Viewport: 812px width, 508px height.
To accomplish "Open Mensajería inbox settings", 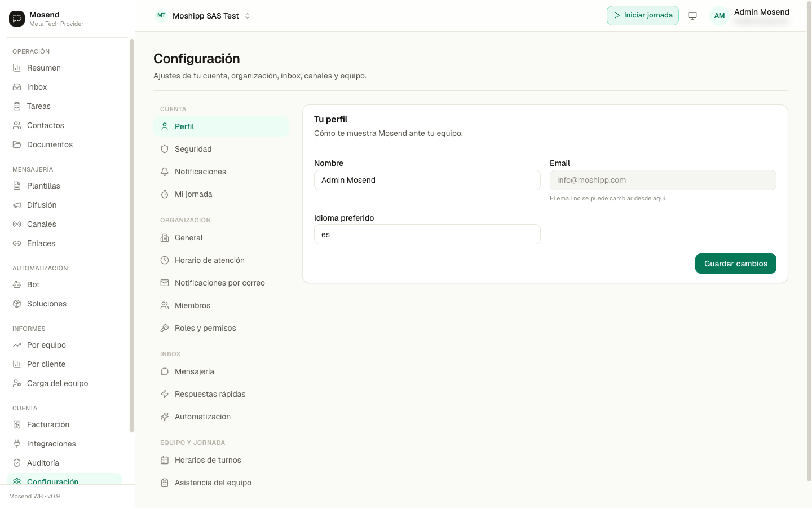I will (221, 371).
